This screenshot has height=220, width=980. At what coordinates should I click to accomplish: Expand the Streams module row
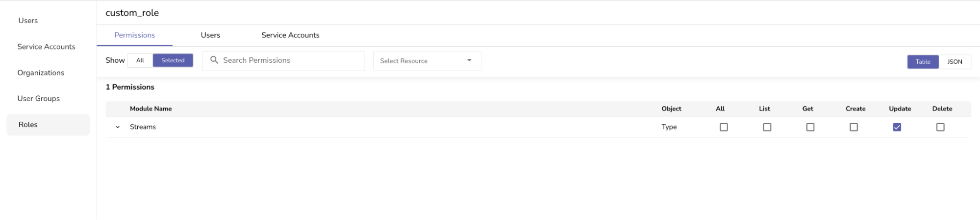tap(118, 127)
